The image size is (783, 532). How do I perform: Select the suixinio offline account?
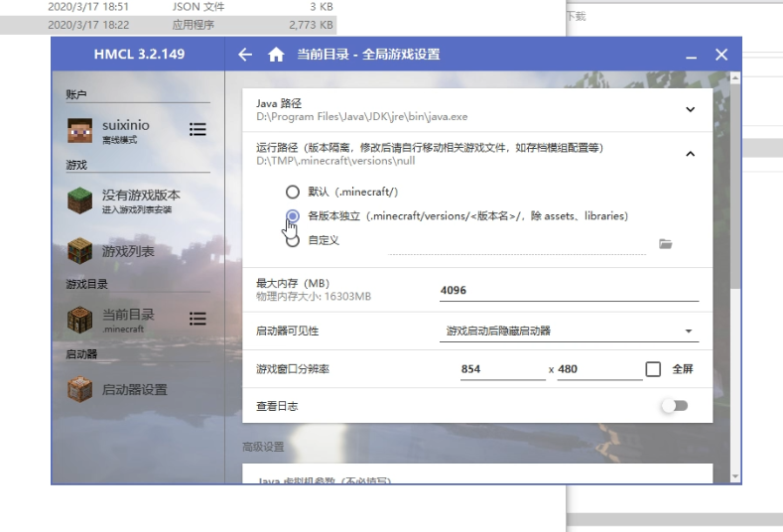125,131
